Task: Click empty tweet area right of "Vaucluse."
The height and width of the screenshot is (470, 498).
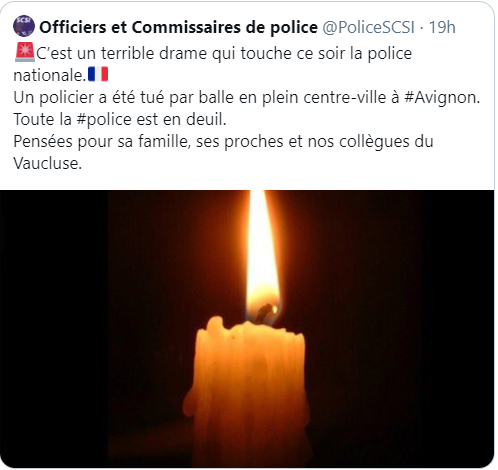Action: [287, 164]
